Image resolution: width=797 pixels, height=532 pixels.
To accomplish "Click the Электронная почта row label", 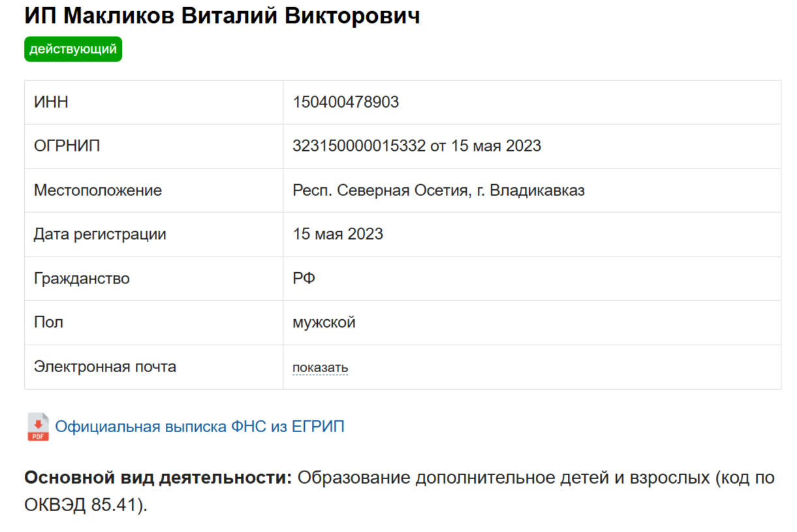I will pyautogui.click(x=105, y=367).
